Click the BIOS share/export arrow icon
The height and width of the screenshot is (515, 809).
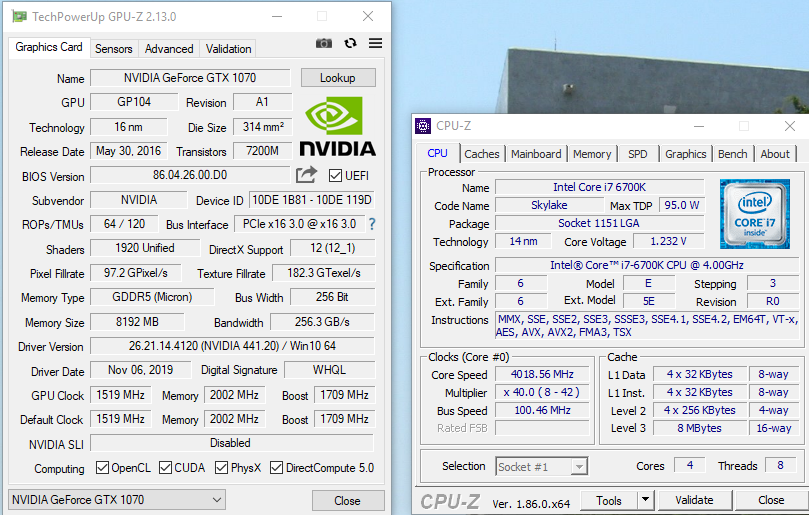306,175
